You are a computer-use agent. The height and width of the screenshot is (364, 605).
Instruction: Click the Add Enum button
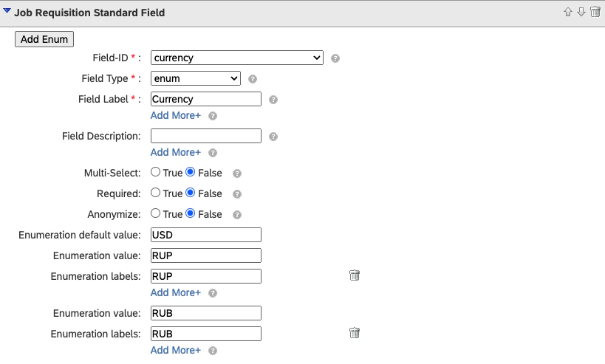click(x=44, y=39)
